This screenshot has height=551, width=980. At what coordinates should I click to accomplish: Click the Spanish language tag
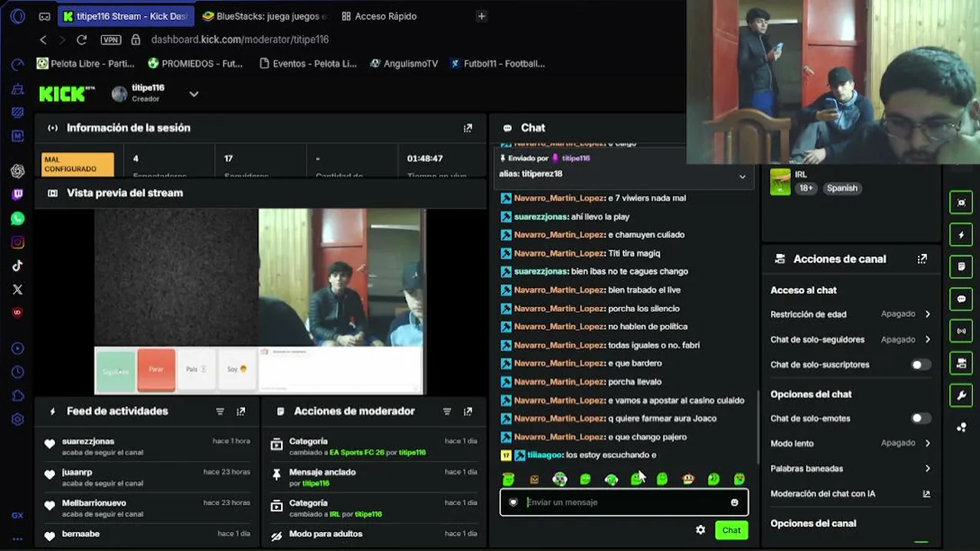(842, 188)
